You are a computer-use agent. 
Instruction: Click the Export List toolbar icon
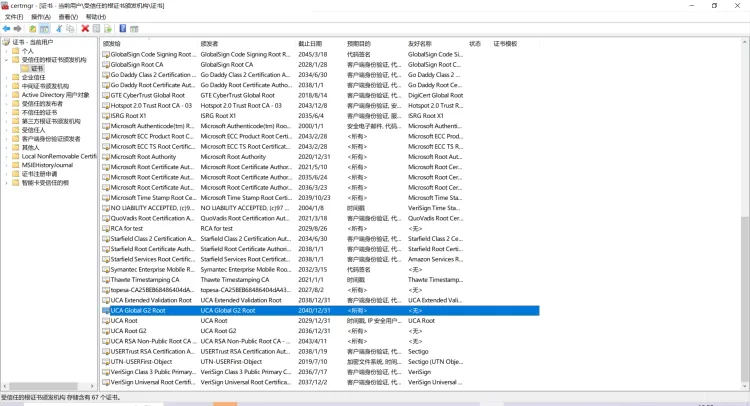[x=108, y=28]
